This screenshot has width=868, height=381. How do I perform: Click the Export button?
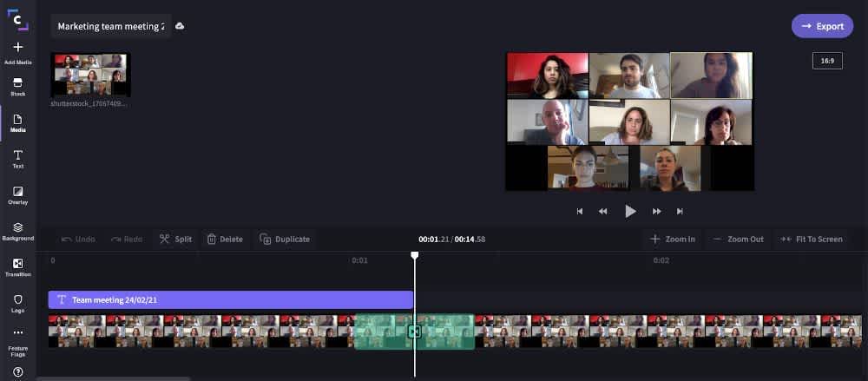(x=822, y=26)
